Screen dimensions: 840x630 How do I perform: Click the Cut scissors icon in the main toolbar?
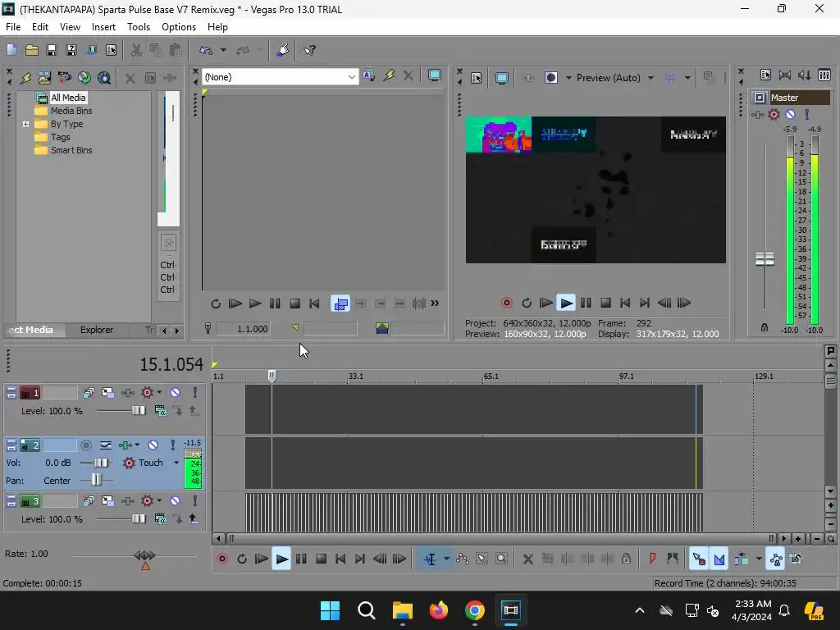tap(136, 50)
